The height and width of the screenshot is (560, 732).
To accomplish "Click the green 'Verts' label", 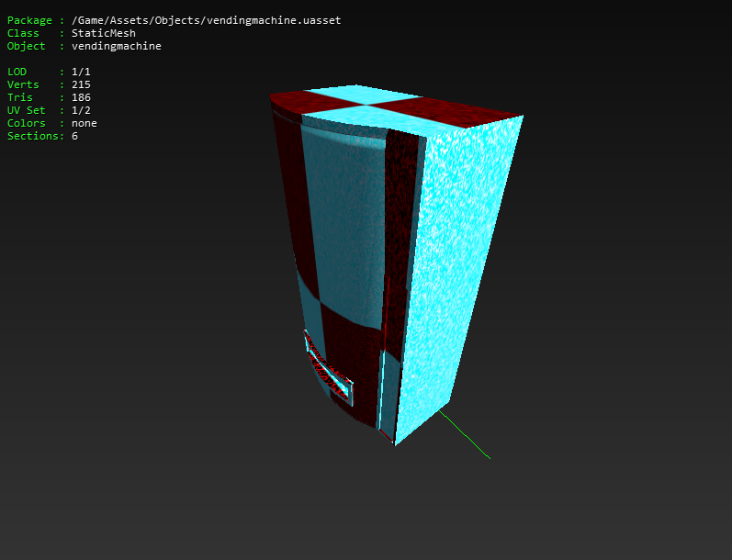I will (x=23, y=84).
